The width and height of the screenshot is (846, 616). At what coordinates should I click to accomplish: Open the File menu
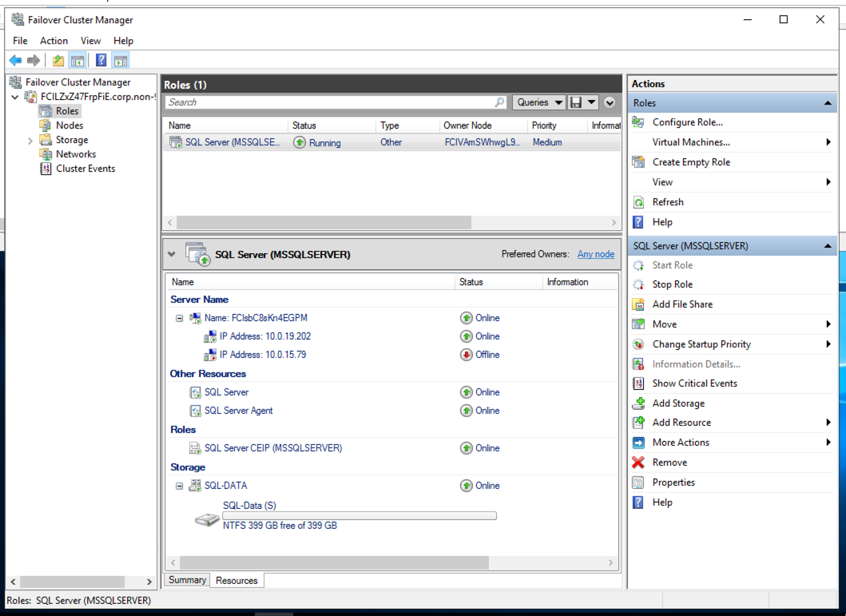pyautogui.click(x=20, y=41)
